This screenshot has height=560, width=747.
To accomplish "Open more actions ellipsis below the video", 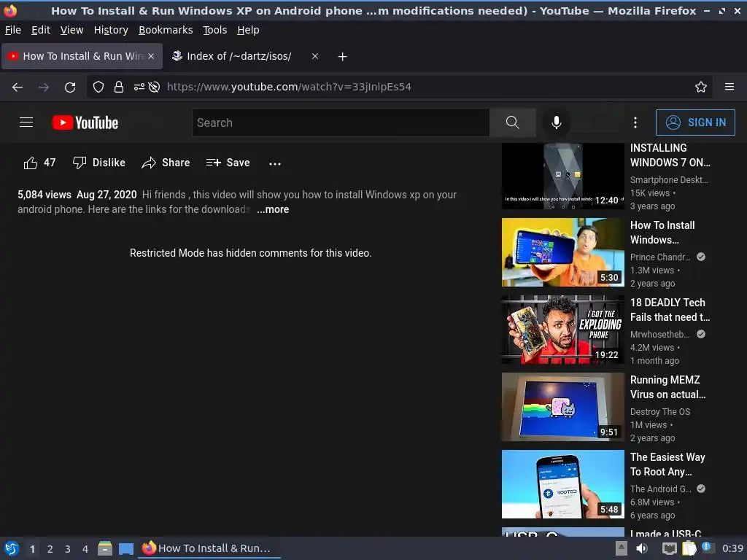I will point(275,163).
